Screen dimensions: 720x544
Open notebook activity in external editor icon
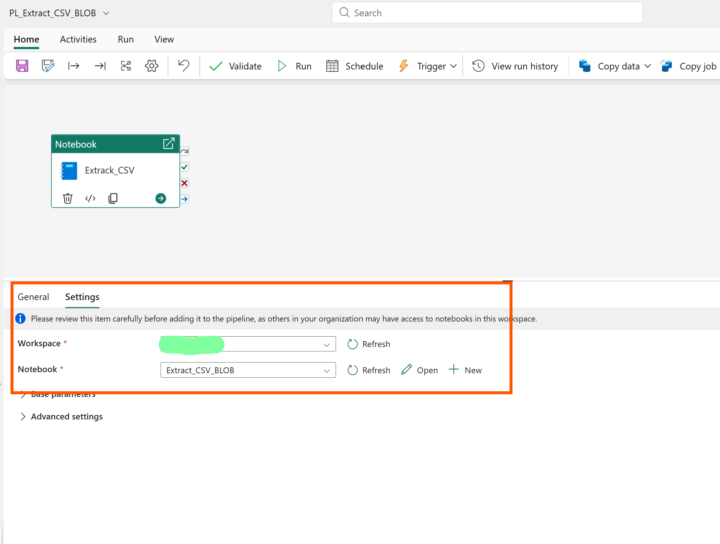coord(169,144)
